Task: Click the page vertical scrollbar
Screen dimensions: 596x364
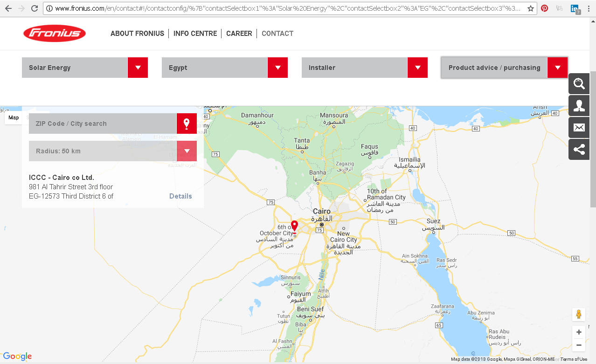Action: (593, 139)
